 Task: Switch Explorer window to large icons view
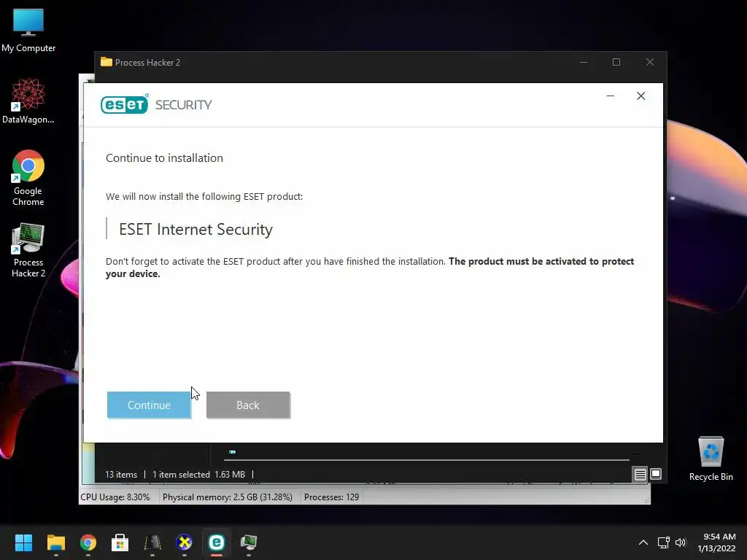(656, 474)
